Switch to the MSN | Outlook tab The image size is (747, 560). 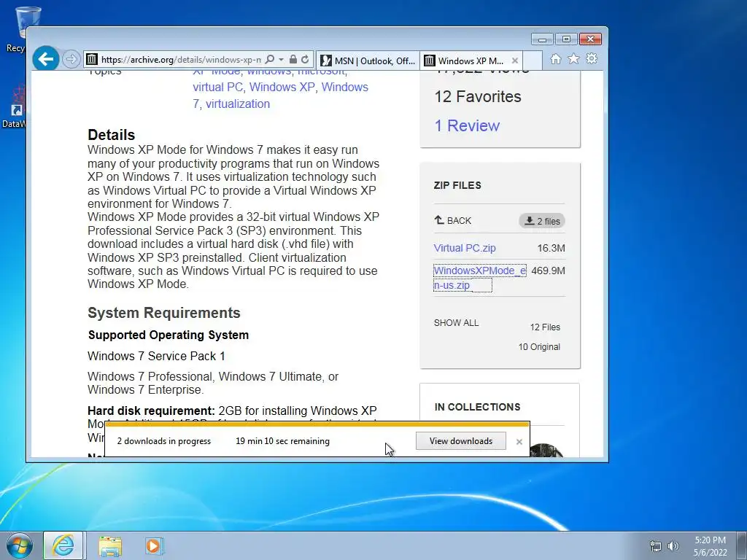368,61
